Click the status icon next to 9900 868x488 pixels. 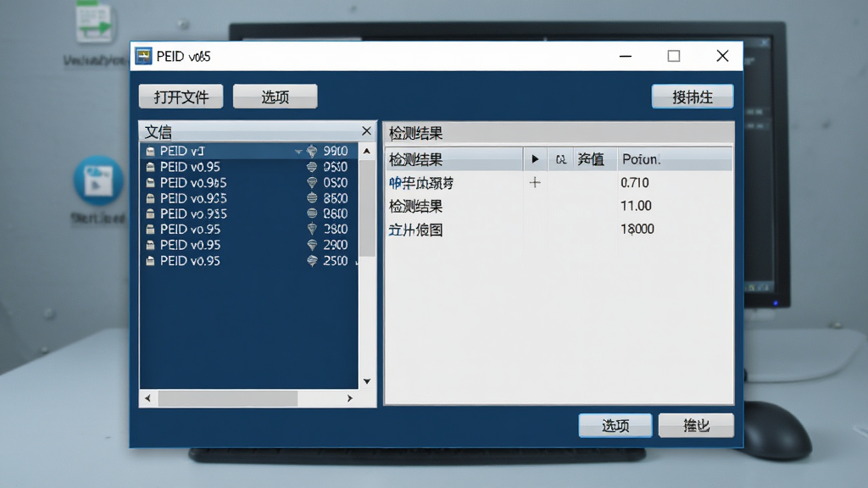click(x=312, y=151)
